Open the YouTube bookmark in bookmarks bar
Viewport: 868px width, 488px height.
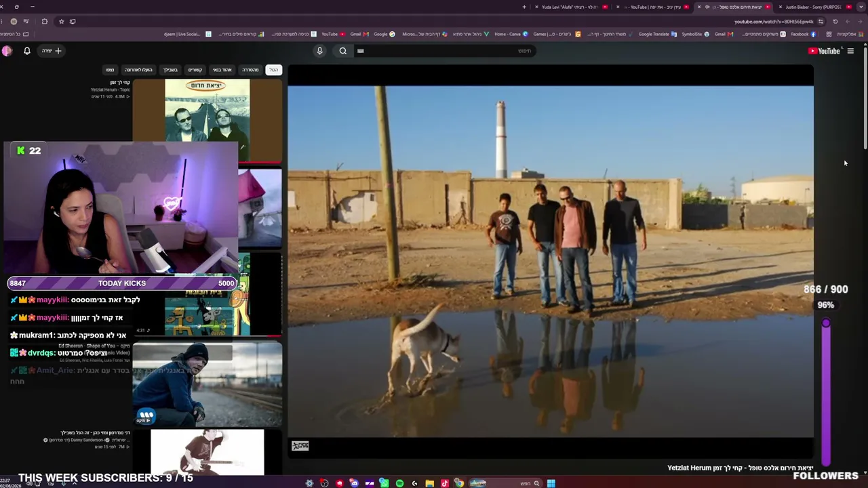[333, 34]
